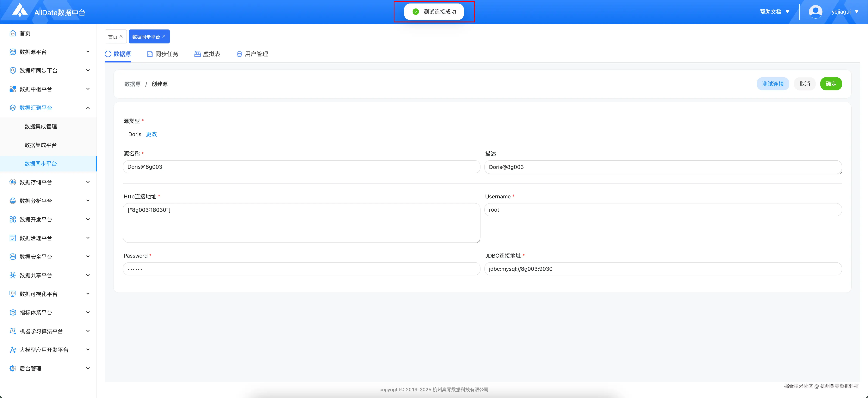Click the machine learning algorithm platform icon
Image resolution: width=868 pixels, height=398 pixels.
[x=13, y=331]
